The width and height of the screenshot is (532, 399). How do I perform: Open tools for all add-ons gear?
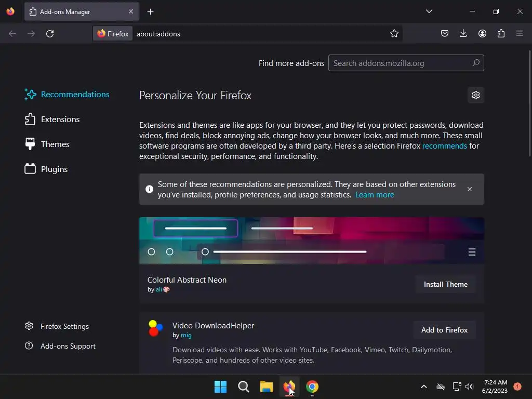[x=476, y=95]
